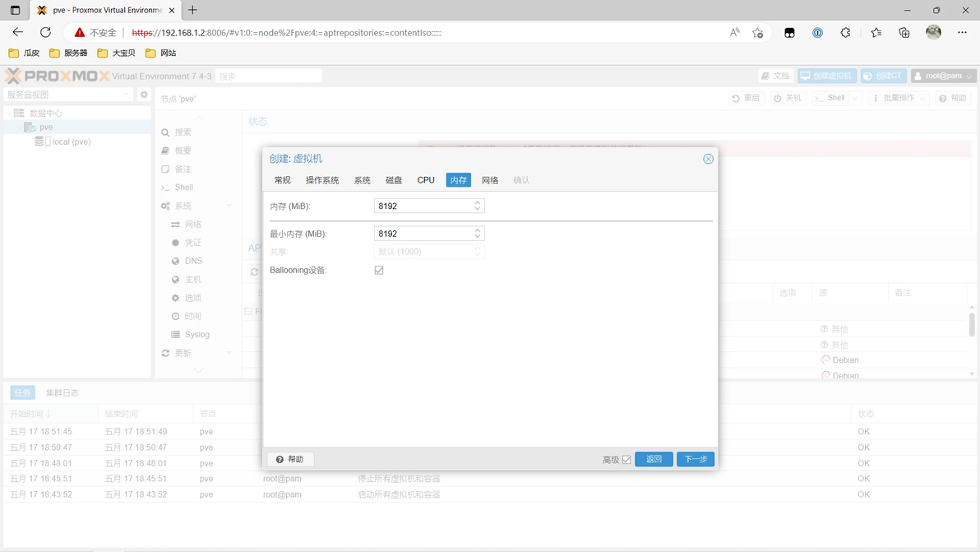The image size is (980, 552).
Task: Toggle the 高级 advanced checkbox
Action: (x=626, y=460)
